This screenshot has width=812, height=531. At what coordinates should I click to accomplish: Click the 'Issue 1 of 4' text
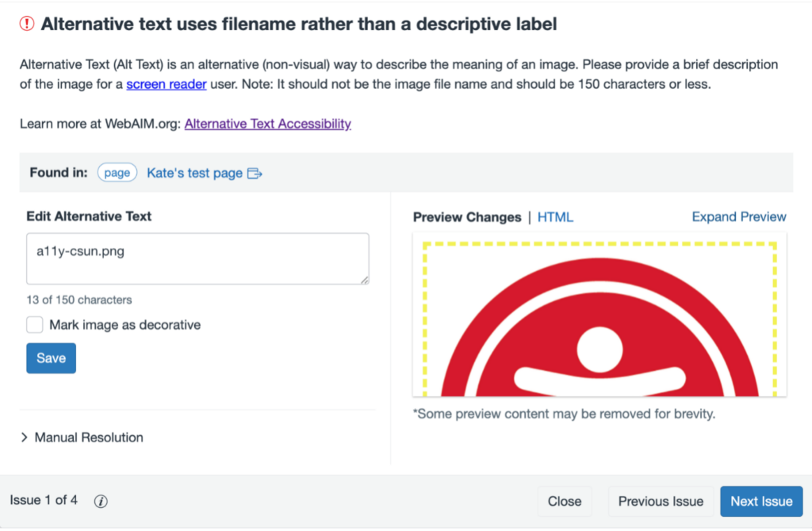tap(44, 500)
